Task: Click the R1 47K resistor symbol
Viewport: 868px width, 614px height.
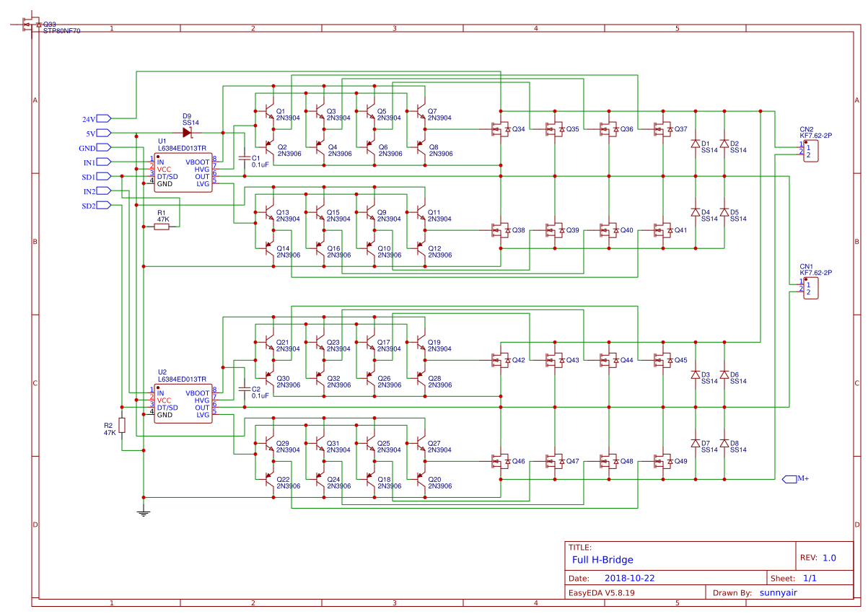Action: [x=162, y=227]
